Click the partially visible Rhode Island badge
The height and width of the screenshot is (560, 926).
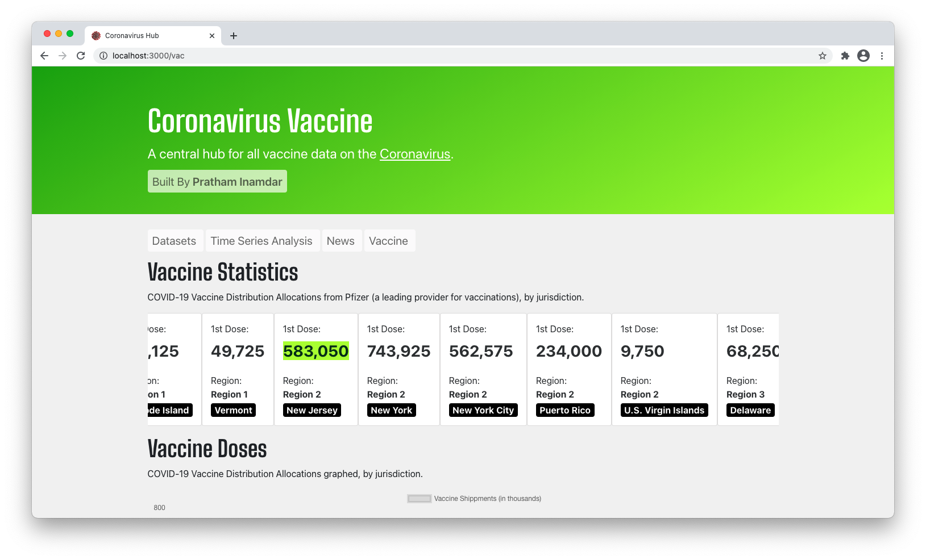point(170,410)
